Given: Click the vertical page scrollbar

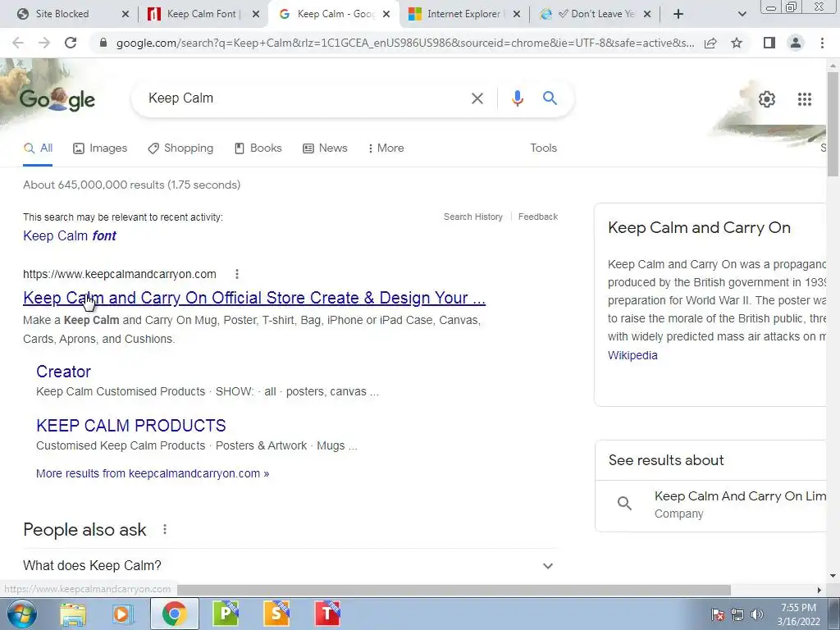Looking at the screenshot, I should tap(833, 124).
